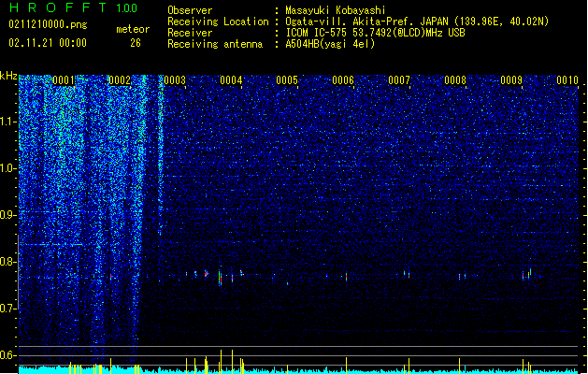Click the kHz axis unit label
Image resolution: width=588 pixels, height=374 pixels.
click(8, 76)
